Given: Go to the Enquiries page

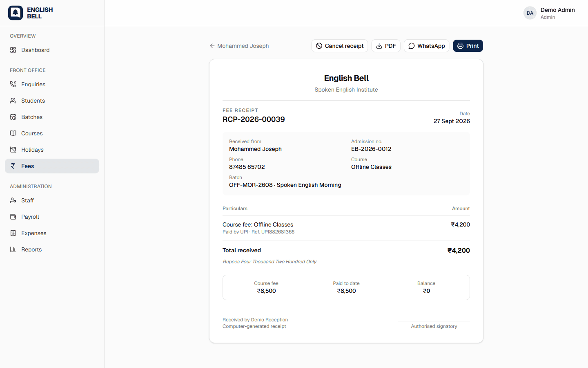Looking at the screenshot, I should point(52,84).
